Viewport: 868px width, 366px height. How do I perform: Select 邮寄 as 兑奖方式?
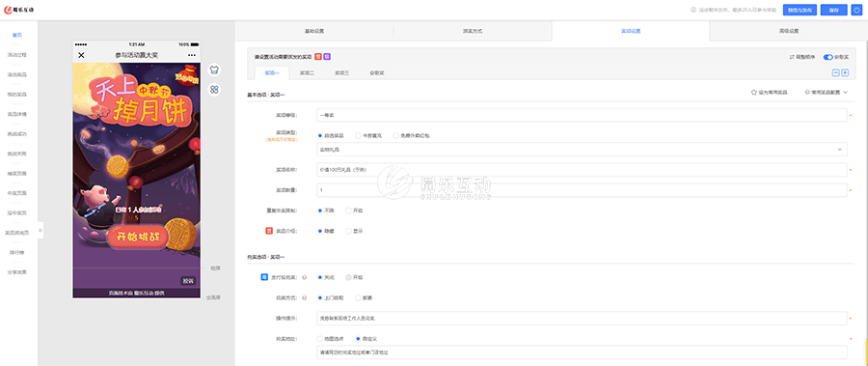coord(358,297)
